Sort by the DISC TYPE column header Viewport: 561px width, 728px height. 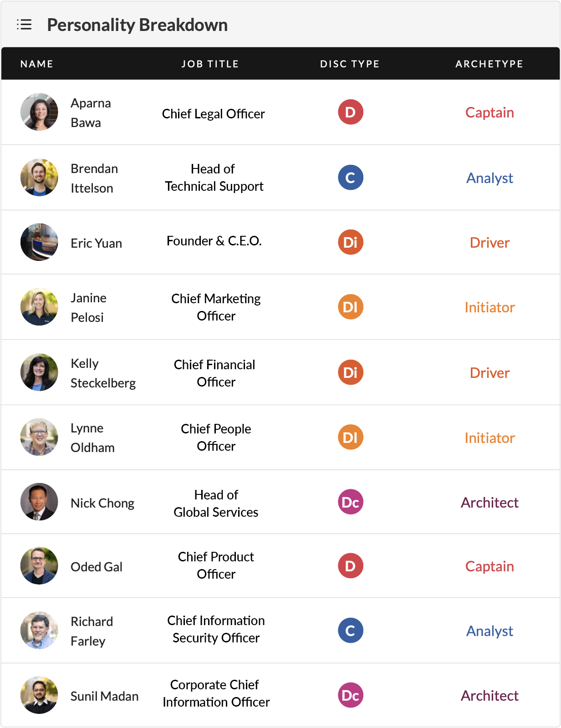(350, 64)
